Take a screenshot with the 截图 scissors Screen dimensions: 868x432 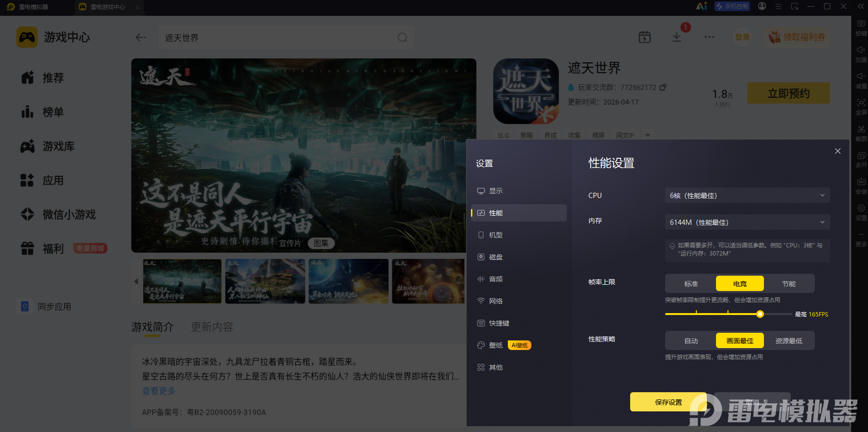pos(861,133)
